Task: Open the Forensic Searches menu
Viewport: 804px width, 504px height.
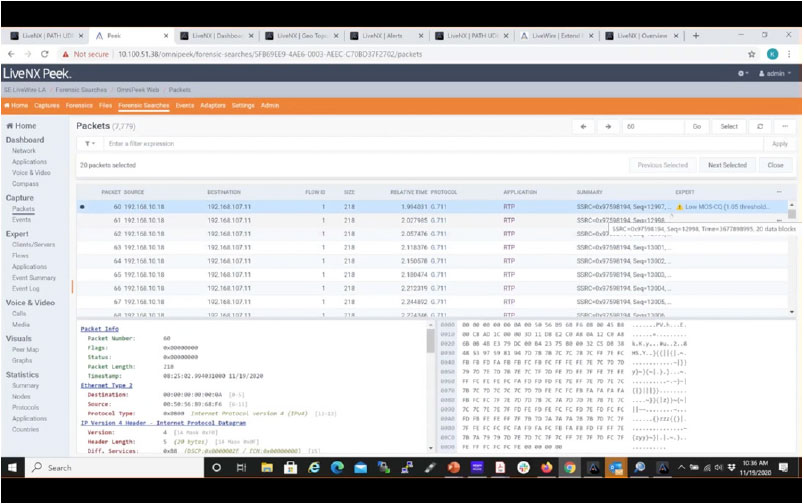Action: point(145,105)
